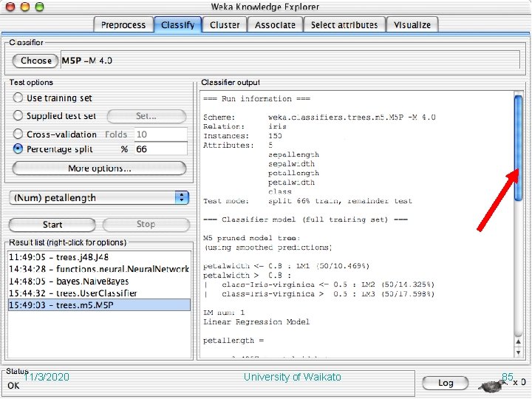Select the trees.UserClassifier result entry

click(x=99, y=293)
